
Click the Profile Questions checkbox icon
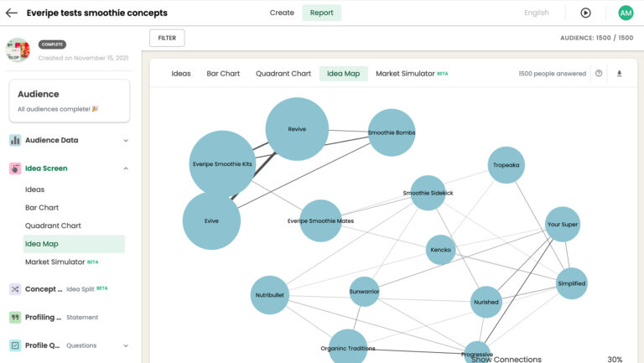15,345
